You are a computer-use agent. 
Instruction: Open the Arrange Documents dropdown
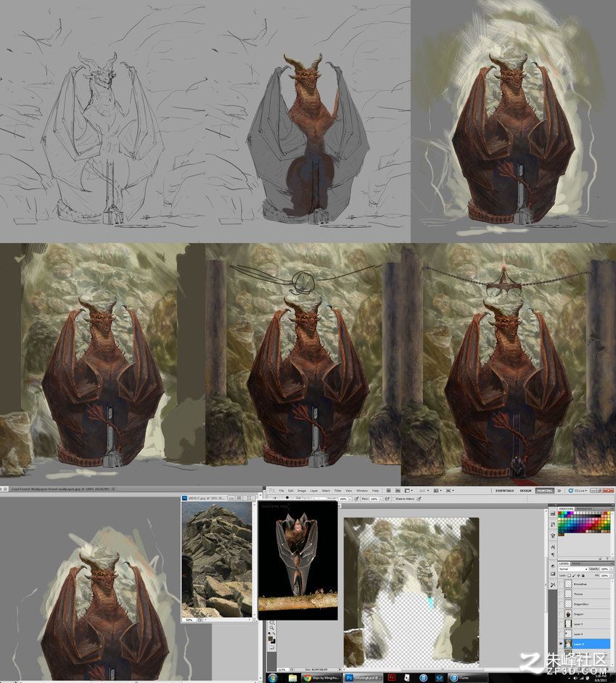437,491
